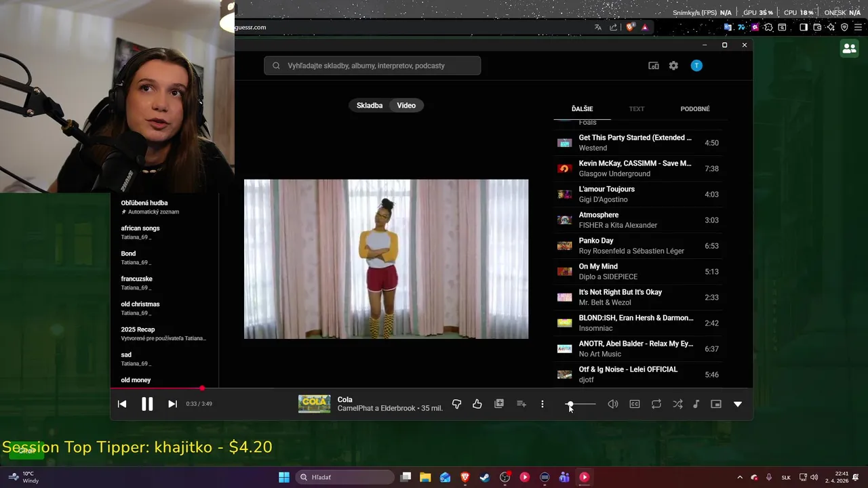The width and height of the screenshot is (868, 488).
Task: Click the search field for songs and albums
Action: (372, 66)
